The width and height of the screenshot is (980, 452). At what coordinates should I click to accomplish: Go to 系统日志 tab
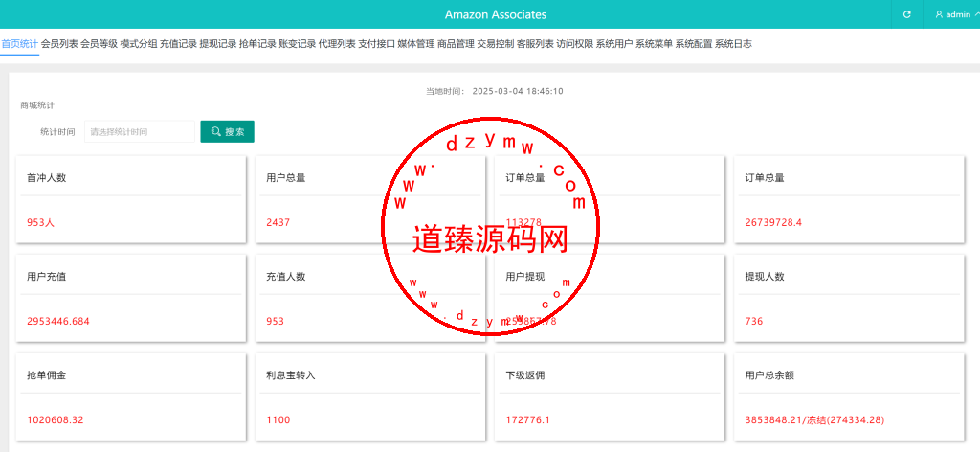(x=734, y=44)
